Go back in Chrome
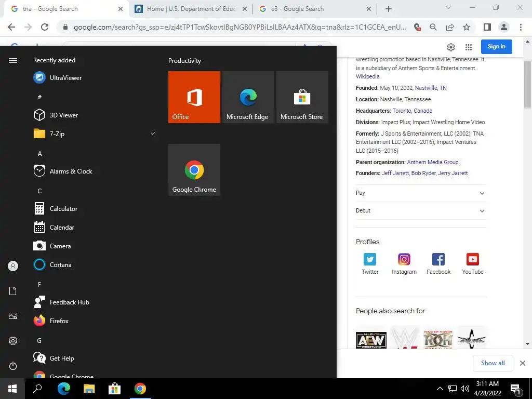 [11, 27]
